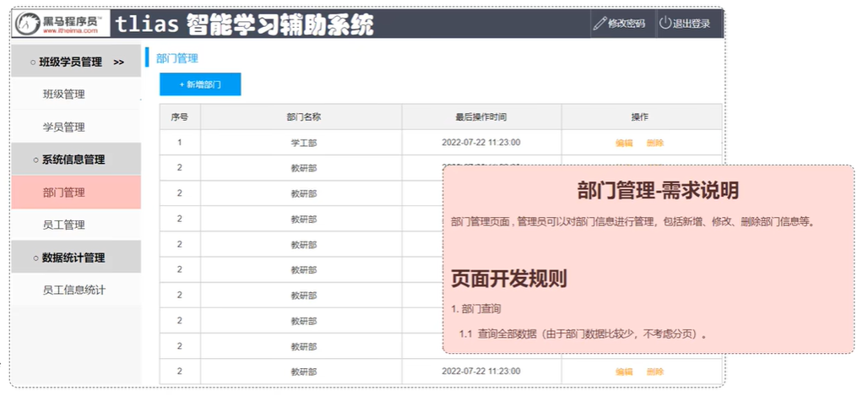Open the 修改密码 link text
This screenshot has width=868, height=396.
pos(627,24)
